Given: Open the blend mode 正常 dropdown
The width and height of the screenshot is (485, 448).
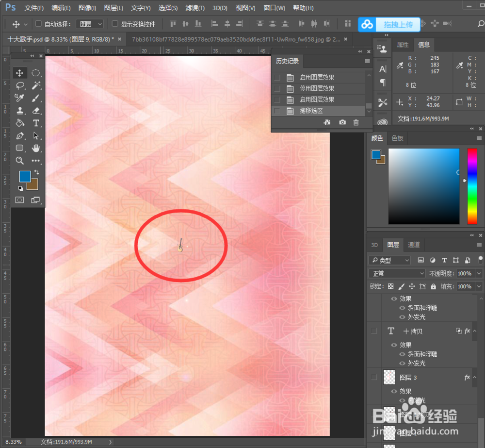Looking at the screenshot, I should point(397,273).
